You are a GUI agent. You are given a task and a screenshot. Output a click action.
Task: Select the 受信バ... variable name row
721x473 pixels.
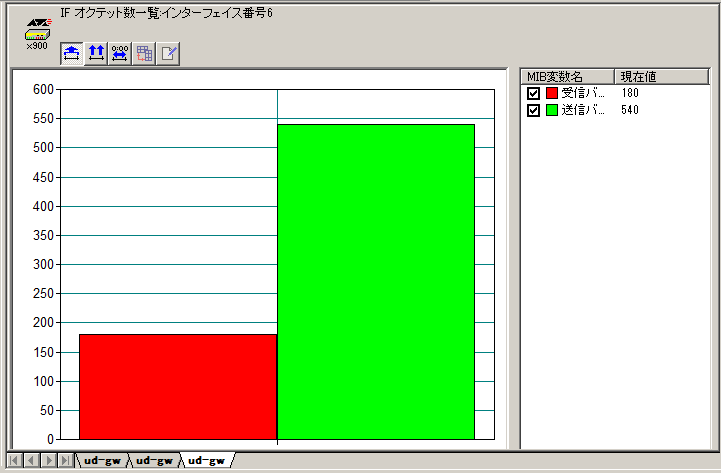click(583, 93)
